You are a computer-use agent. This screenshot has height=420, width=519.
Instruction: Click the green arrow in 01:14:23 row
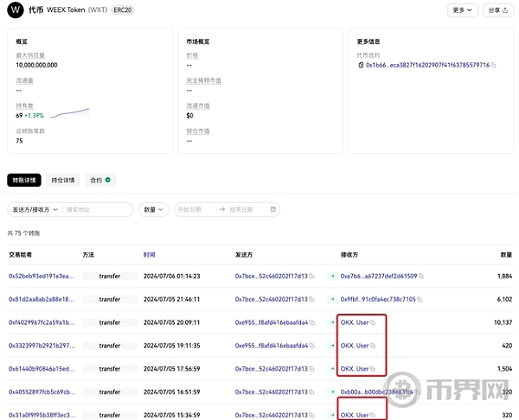pos(332,276)
